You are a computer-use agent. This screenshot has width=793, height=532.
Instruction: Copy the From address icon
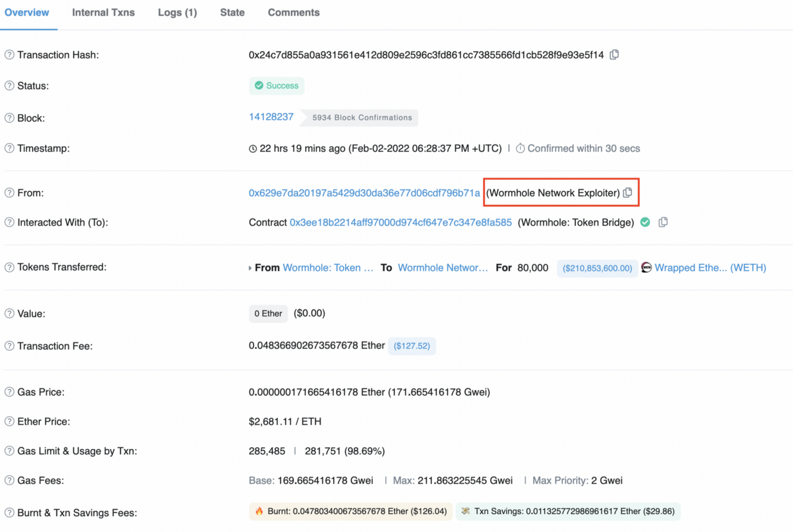point(628,193)
